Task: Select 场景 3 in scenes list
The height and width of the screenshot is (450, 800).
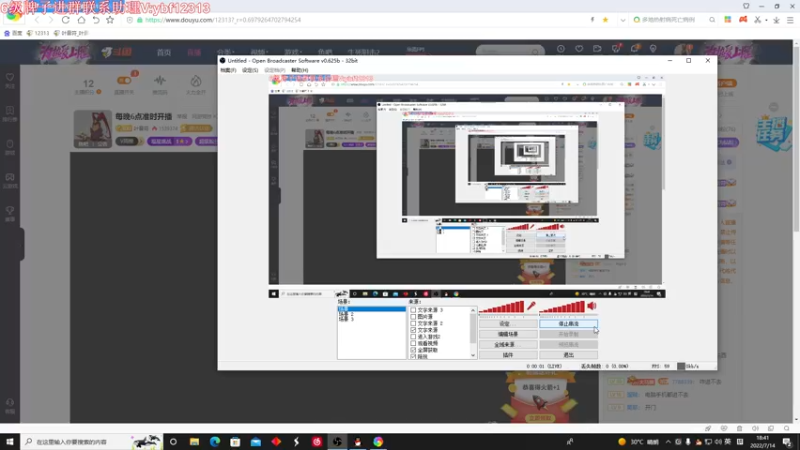Action: 346,319
